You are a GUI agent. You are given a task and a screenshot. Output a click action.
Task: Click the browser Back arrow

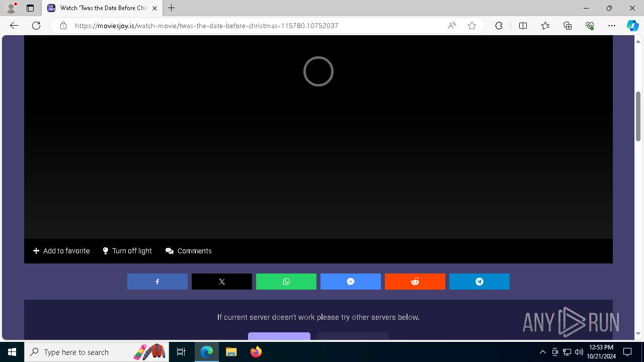[14, 26]
